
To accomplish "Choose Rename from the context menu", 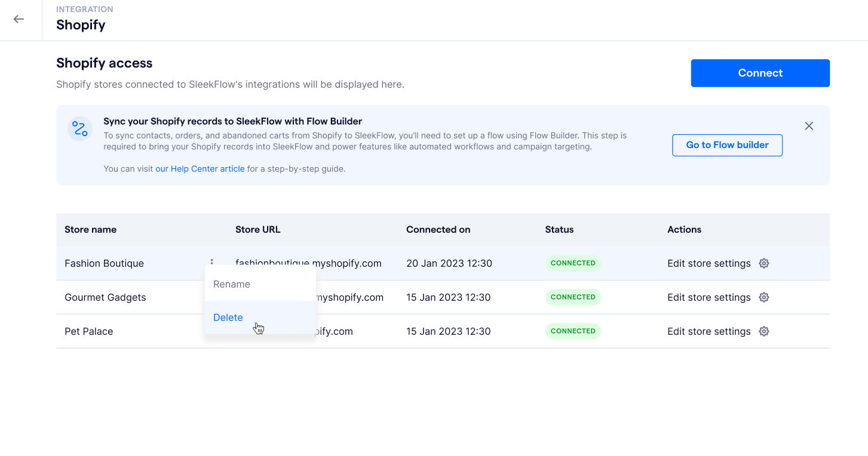I will (260, 284).
